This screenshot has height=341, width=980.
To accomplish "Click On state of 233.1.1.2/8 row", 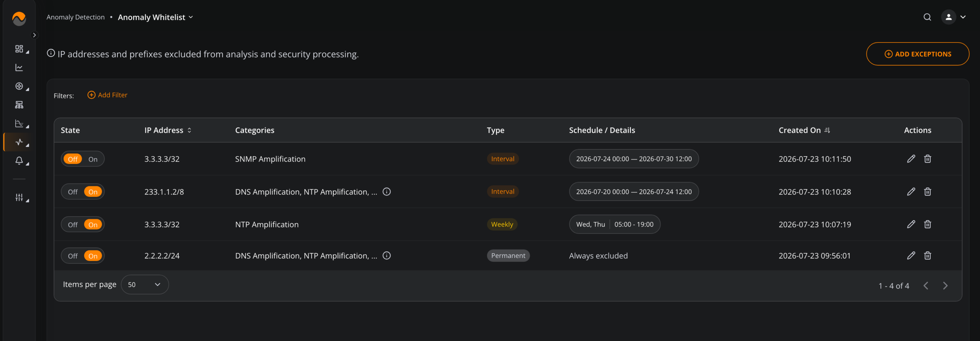I will coord(93,192).
